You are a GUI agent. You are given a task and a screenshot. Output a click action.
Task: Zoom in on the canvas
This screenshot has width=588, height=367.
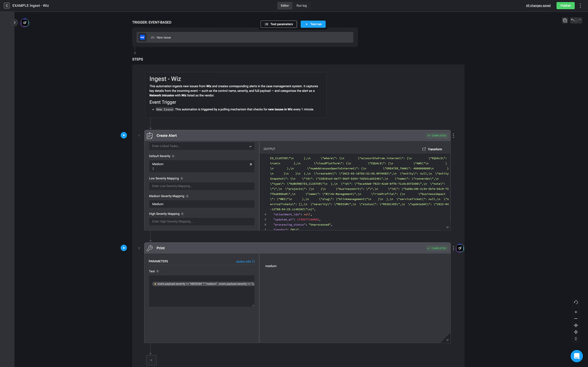[576, 312]
